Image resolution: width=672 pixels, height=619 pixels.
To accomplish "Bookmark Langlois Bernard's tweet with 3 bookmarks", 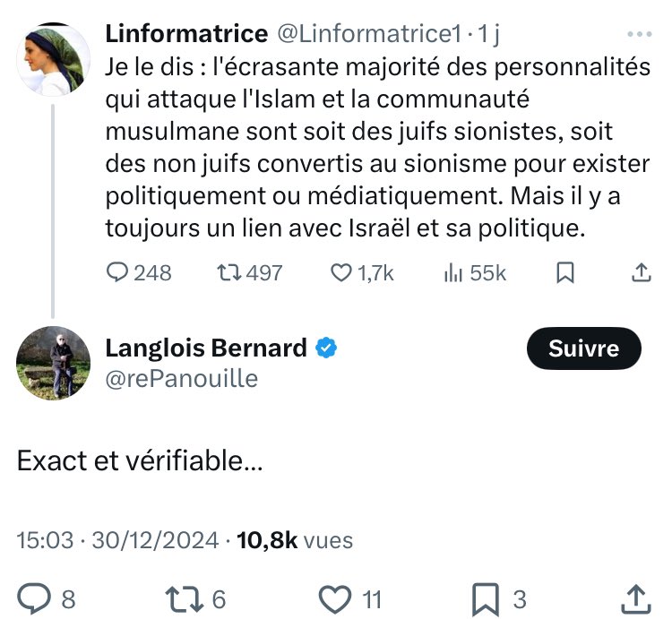I will tap(487, 598).
